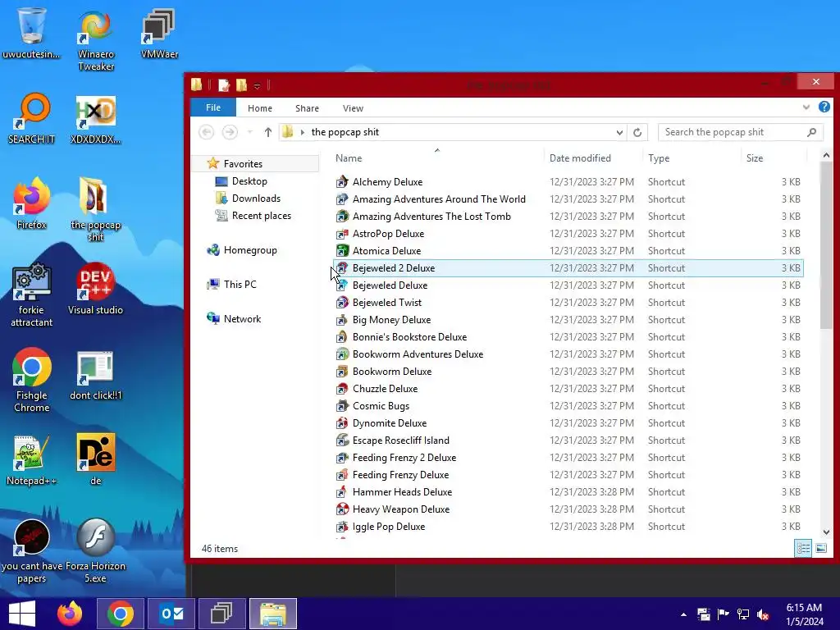Open the View ribbon tab

(353, 108)
